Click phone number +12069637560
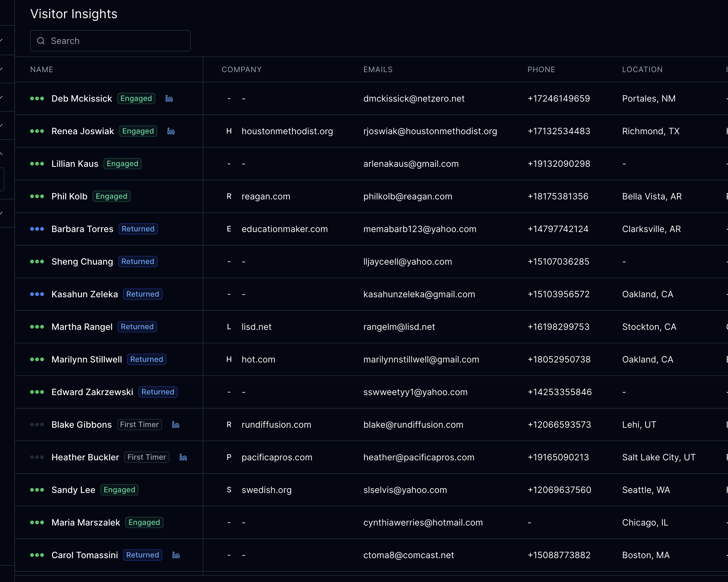Viewport: 728px width, 582px height. (x=559, y=490)
